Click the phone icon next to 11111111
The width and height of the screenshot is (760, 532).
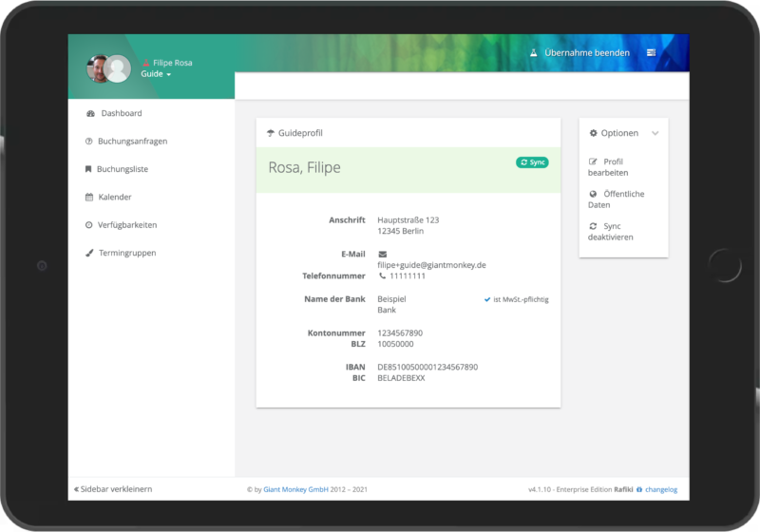[x=383, y=276]
